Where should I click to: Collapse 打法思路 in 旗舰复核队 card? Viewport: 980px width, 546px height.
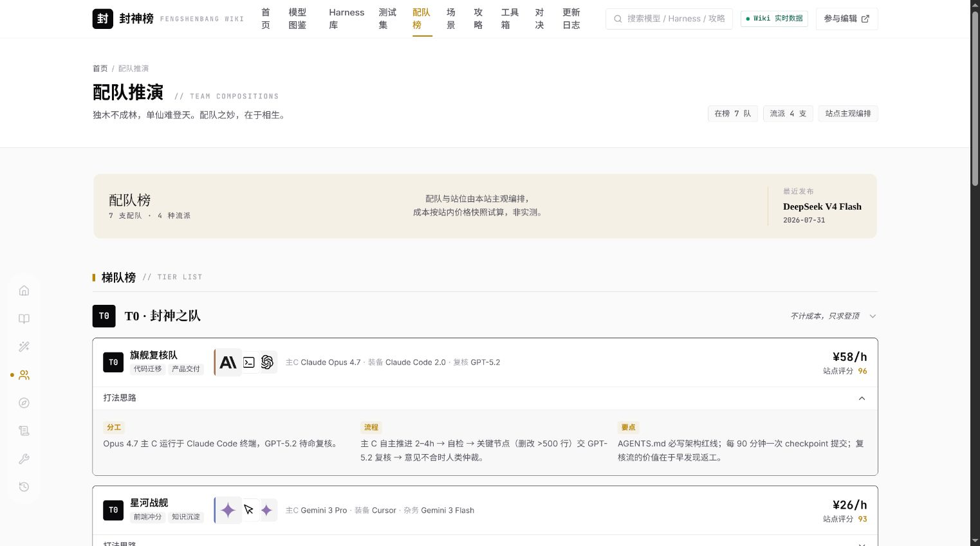click(862, 398)
